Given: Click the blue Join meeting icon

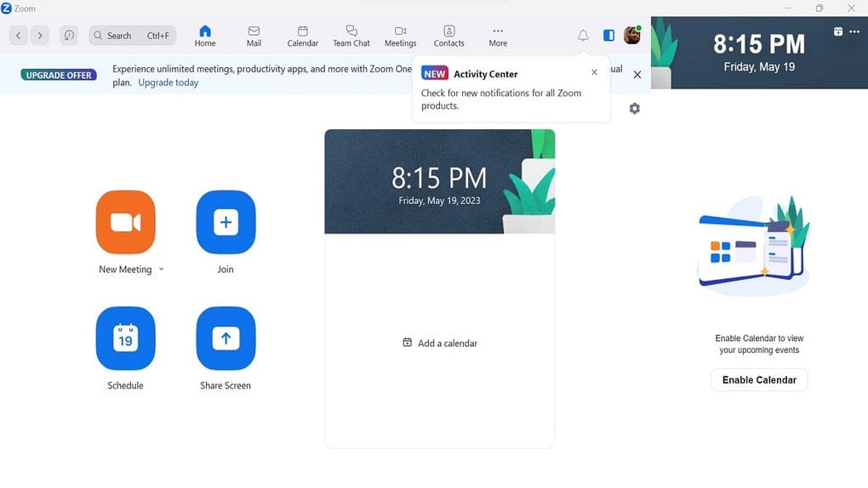Looking at the screenshot, I should (226, 222).
